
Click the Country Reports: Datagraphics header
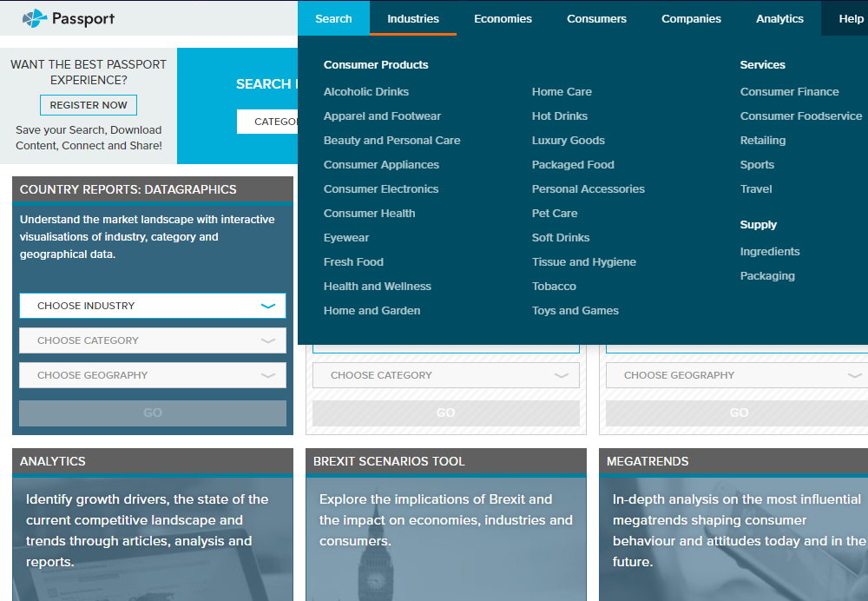point(153,189)
